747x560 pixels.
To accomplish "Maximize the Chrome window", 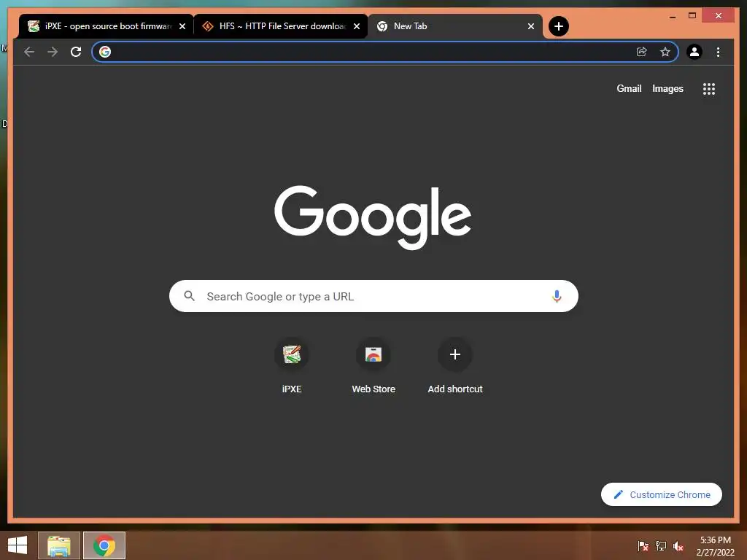I will 692,16.
